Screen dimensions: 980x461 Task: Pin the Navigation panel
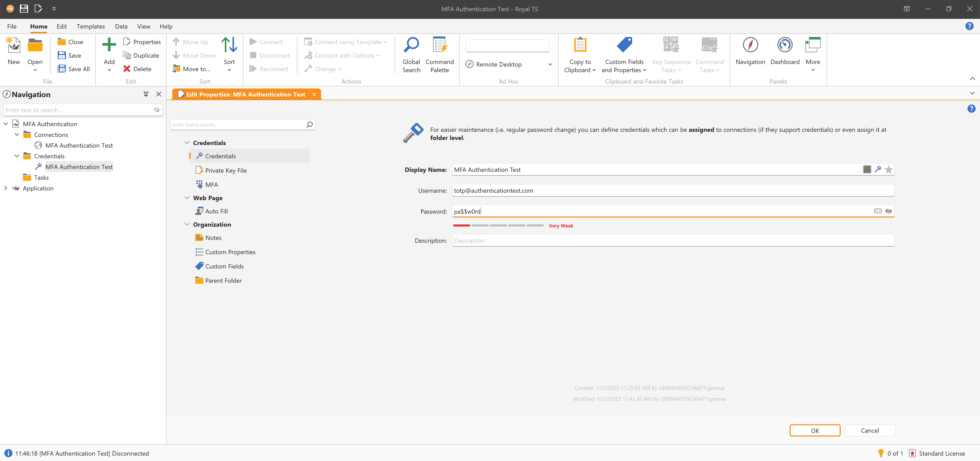tap(146, 94)
